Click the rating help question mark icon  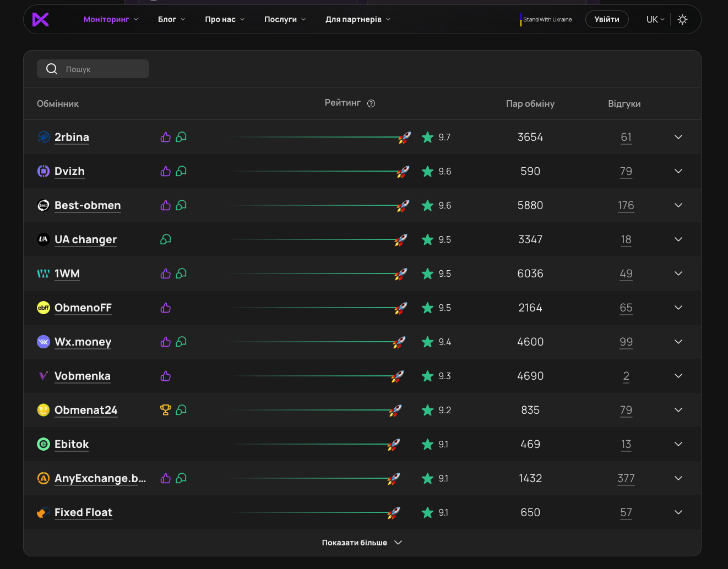[x=371, y=103]
